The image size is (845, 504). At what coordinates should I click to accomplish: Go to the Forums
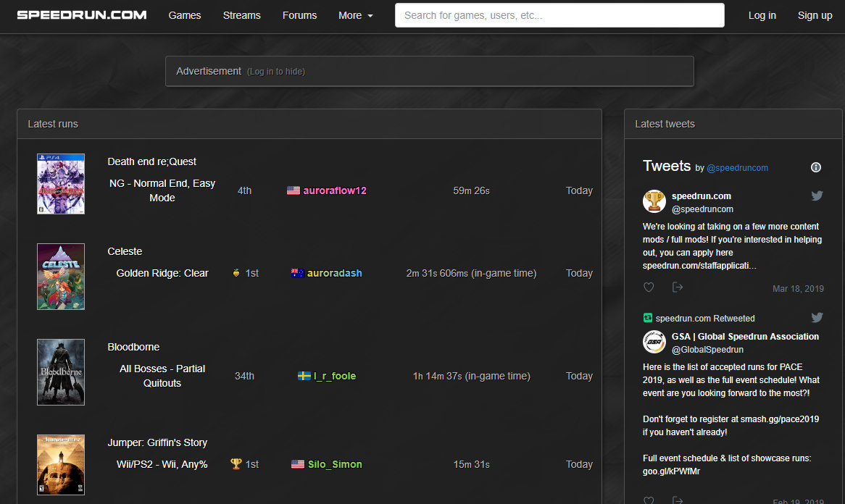coord(299,16)
